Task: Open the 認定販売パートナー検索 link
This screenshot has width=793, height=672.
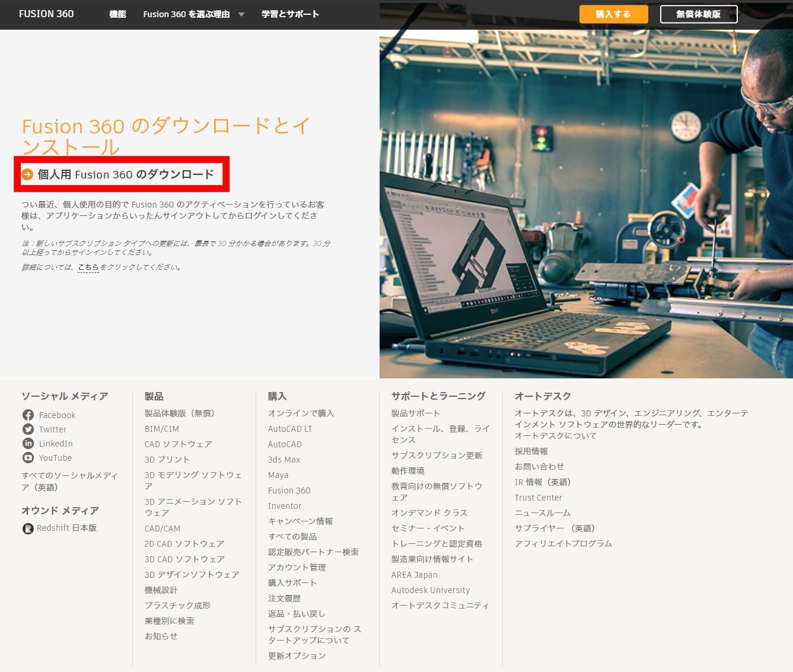Action: click(x=313, y=552)
